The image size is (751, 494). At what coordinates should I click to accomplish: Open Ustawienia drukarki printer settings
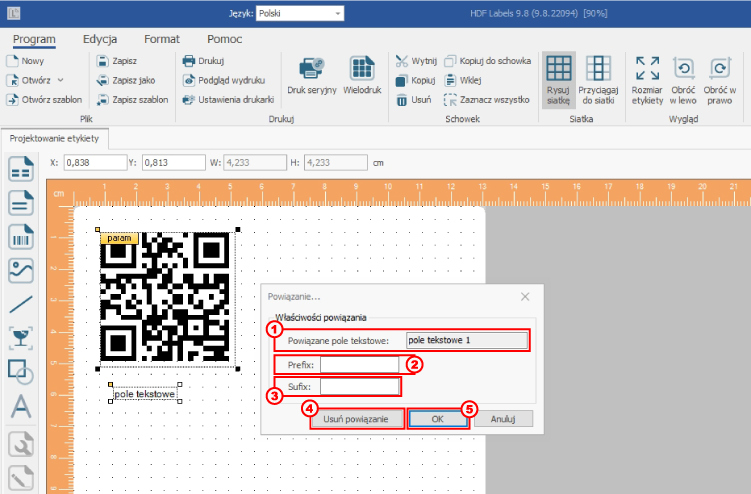pyautogui.click(x=228, y=100)
